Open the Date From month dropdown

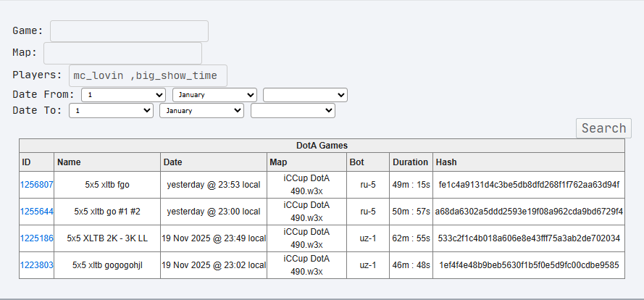point(214,95)
